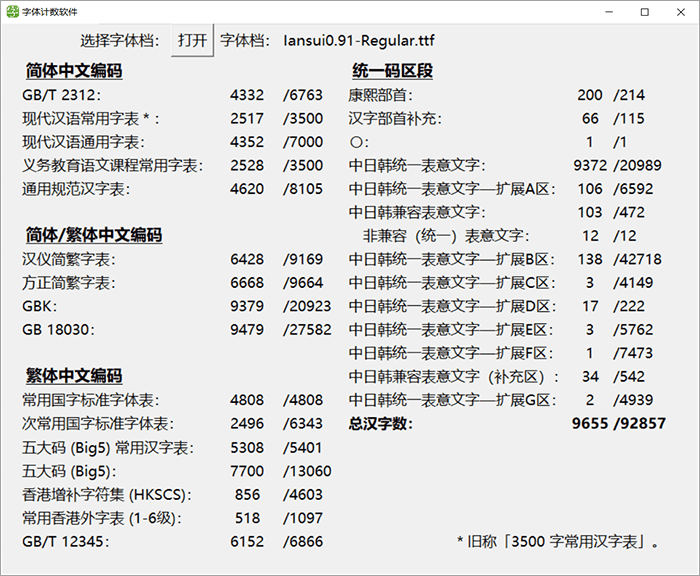Click the GB/T 2312 label
This screenshot has height=576, width=700.
click(62, 95)
